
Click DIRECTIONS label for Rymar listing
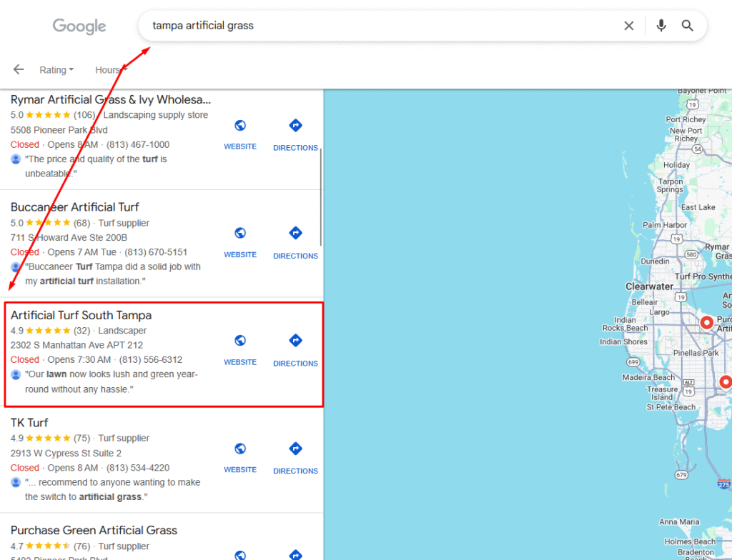[x=295, y=148]
